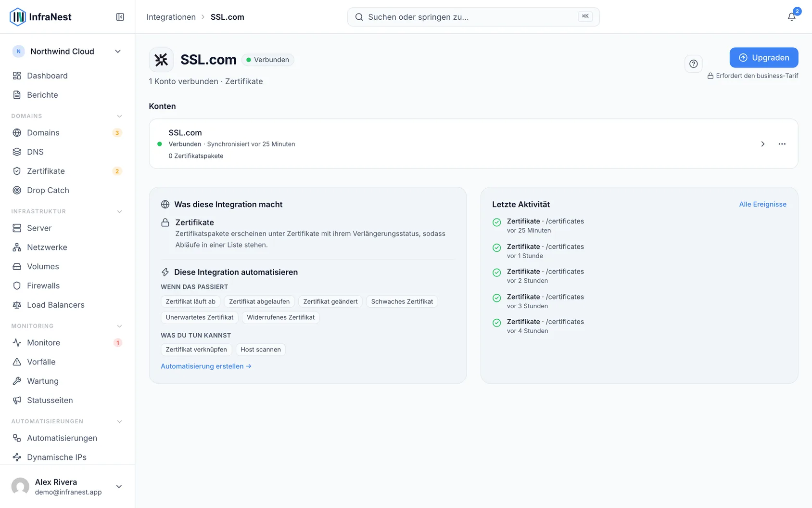Click the SSL.com integration logo icon
Screen dimensions: 812x508
coord(161,60)
